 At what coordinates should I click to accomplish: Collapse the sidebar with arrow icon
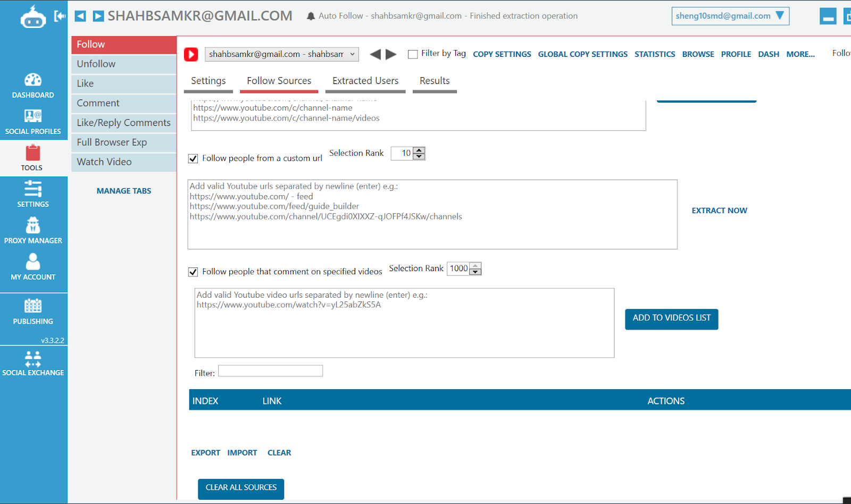click(x=60, y=16)
